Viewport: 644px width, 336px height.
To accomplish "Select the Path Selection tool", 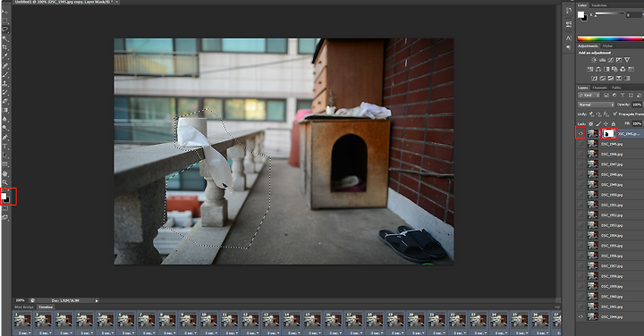I will pos(5,155).
